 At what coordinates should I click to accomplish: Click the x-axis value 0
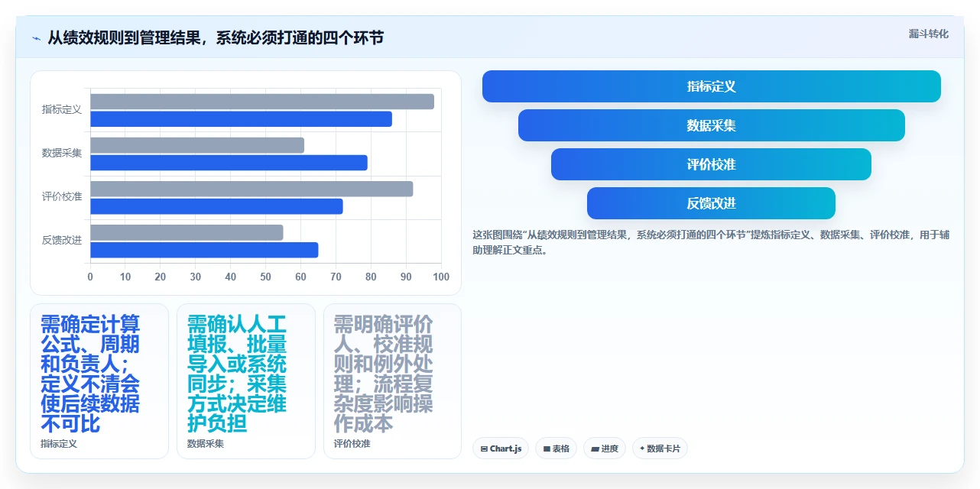(x=90, y=277)
